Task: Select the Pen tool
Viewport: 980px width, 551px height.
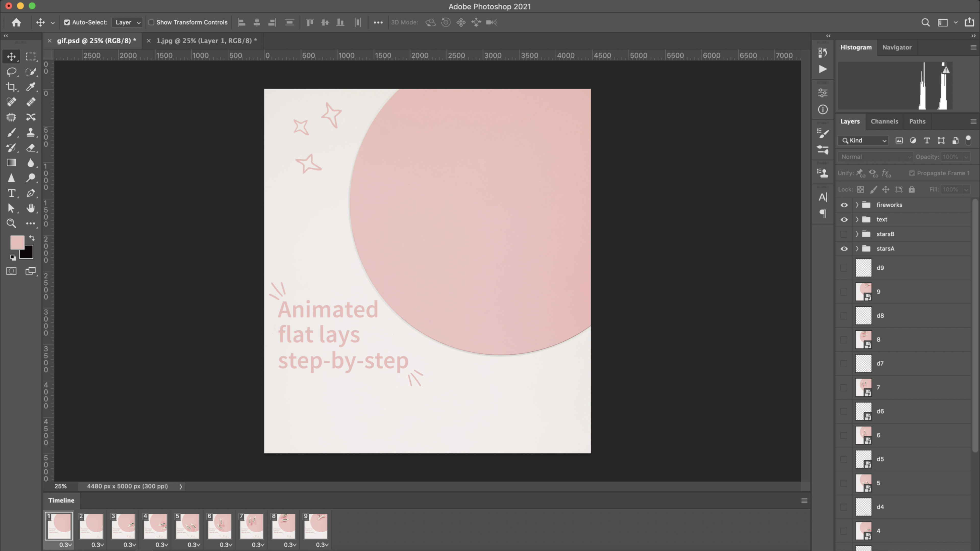Action: coord(31,193)
